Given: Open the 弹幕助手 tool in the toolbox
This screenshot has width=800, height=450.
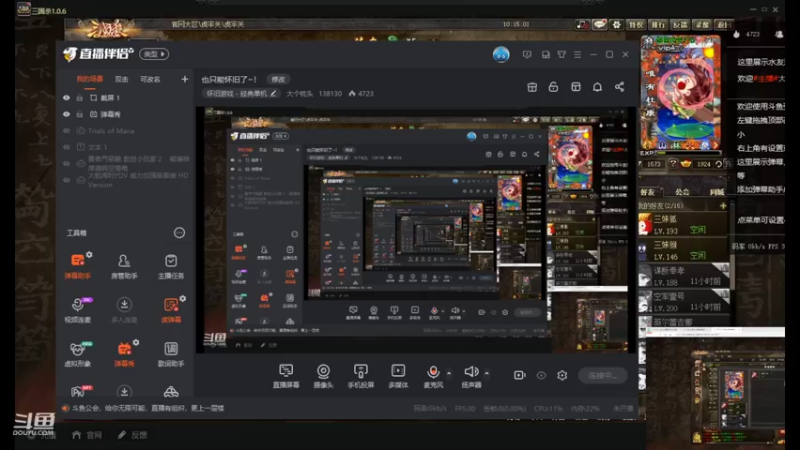Looking at the screenshot, I should [x=78, y=265].
